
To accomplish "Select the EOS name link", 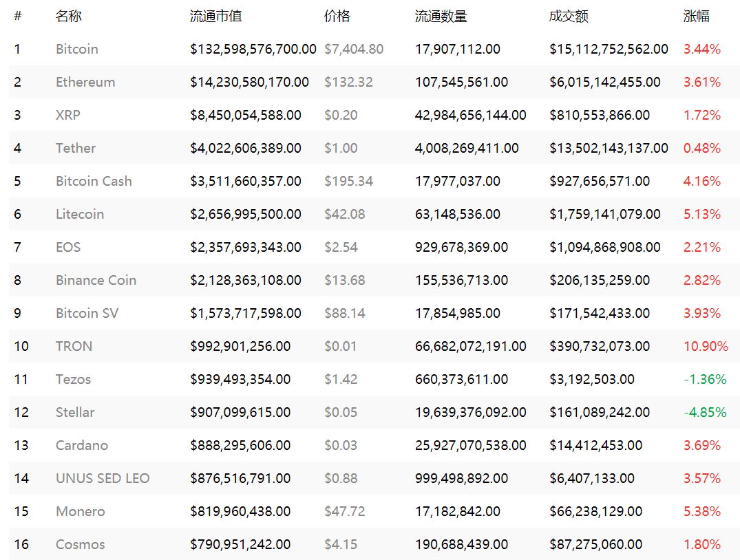I will tap(68, 247).
